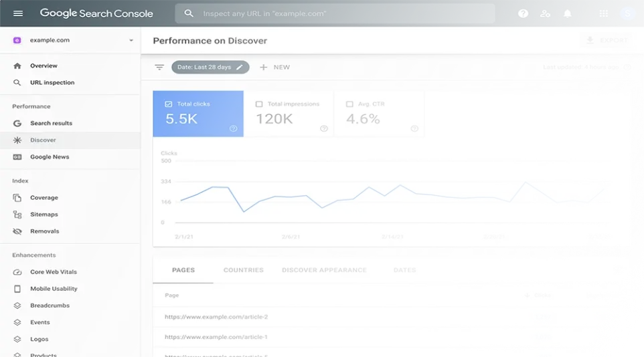The height and width of the screenshot is (357, 644).
Task: Uncheck the Total clicks checkbox
Action: coord(169,104)
